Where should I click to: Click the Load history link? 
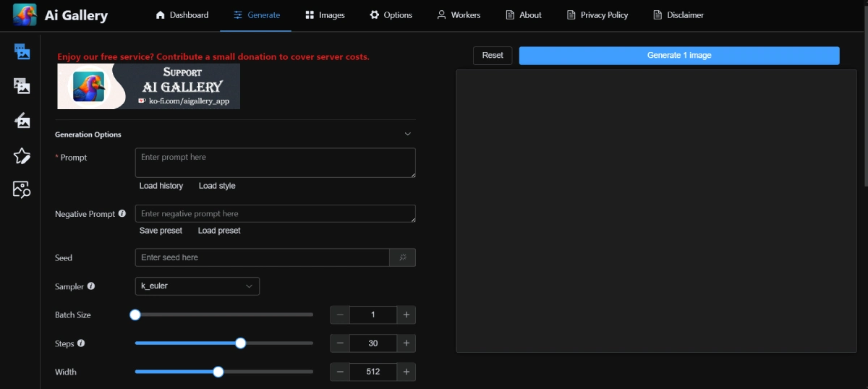161,186
